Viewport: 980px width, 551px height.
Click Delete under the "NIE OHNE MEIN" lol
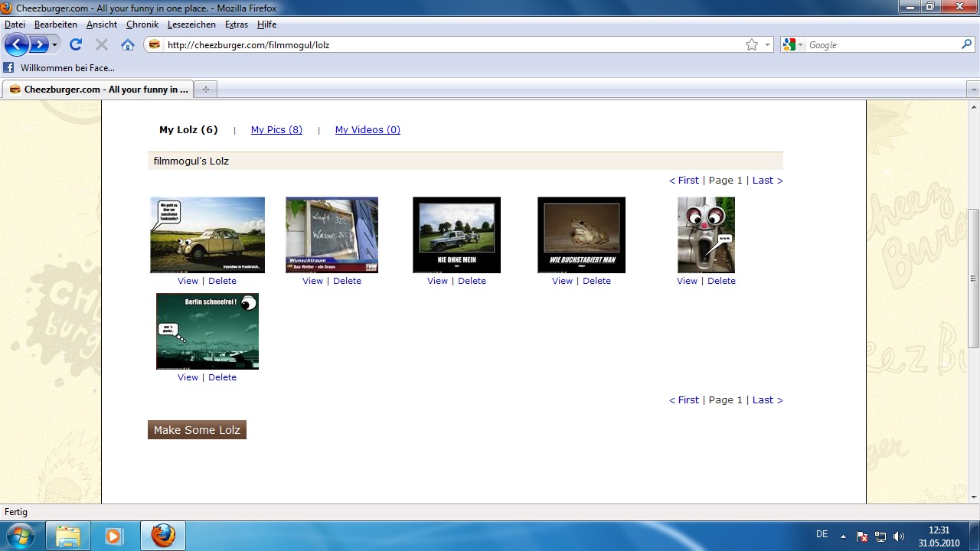[472, 281]
